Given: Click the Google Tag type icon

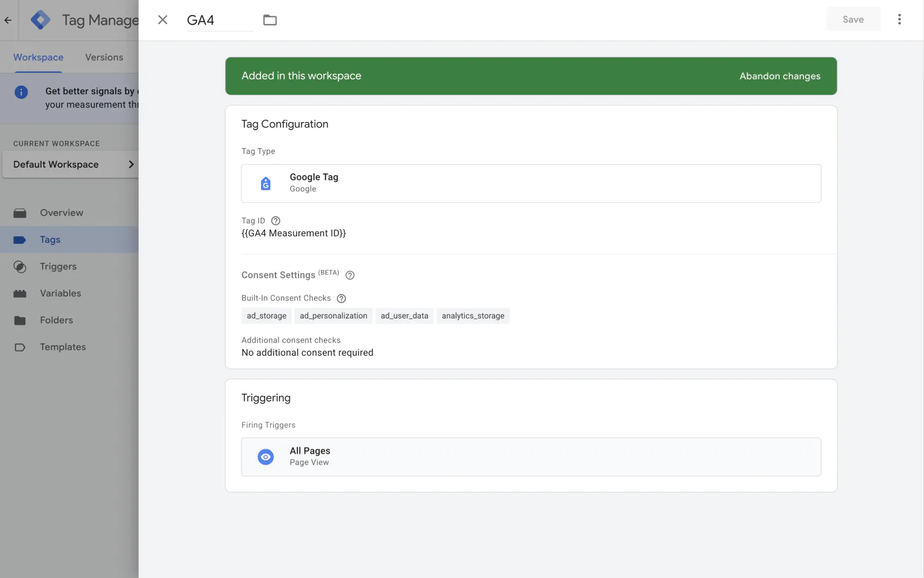Looking at the screenshot, I should [266, 184].
